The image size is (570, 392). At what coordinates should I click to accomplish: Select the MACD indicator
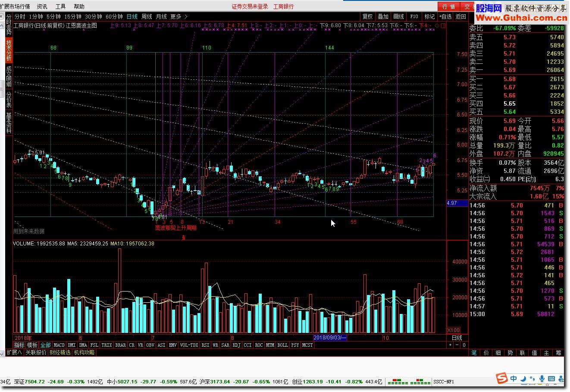coord(59,345)
